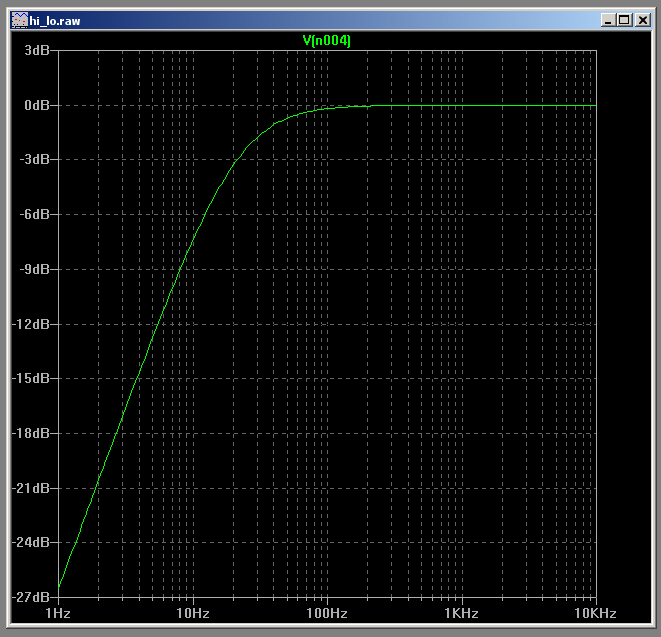Click the green curve near -12dB

[158, 323]
